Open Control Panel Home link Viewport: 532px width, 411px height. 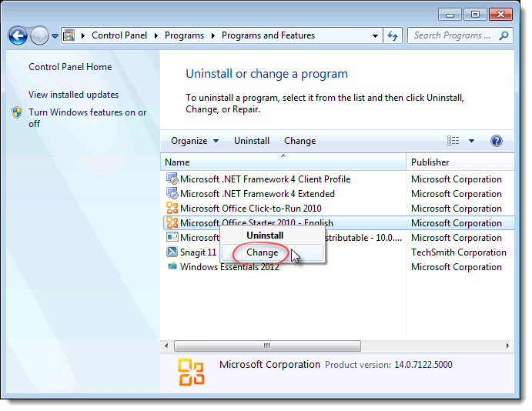point(70,67)
